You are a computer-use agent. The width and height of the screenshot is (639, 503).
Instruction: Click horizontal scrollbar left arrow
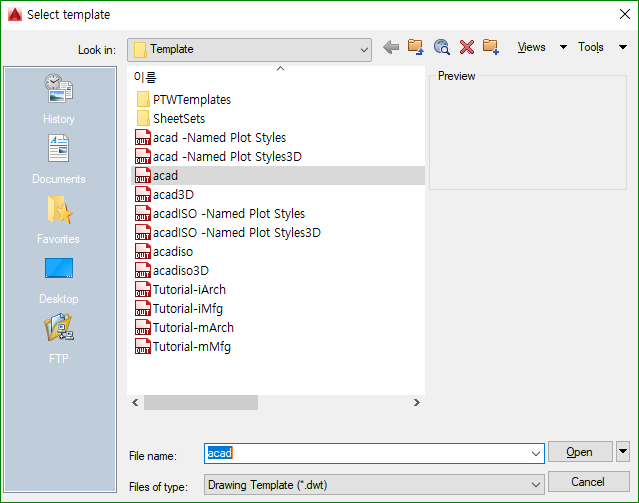click(x=135, y=403)
